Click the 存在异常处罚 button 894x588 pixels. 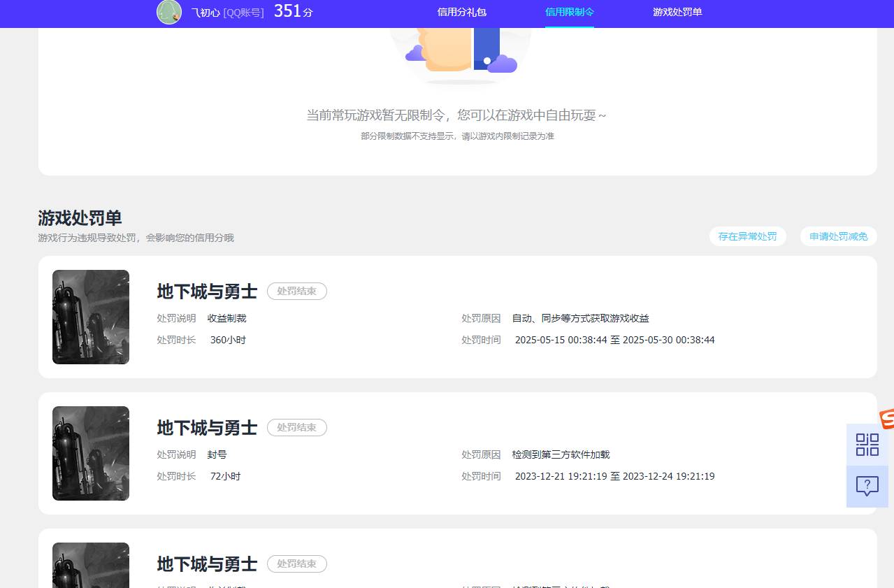[747, 236]
